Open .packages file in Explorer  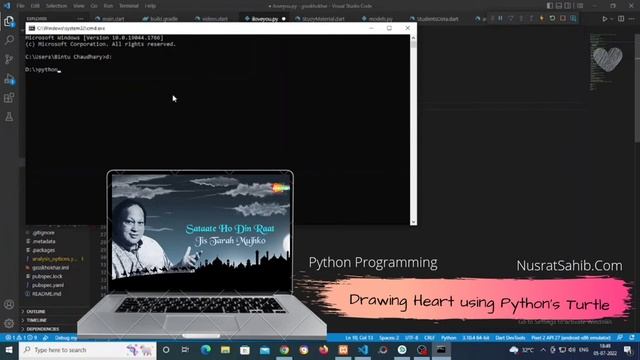coord(43,250)
